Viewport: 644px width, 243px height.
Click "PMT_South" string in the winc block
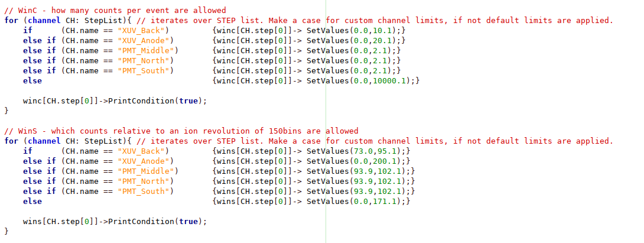[145, 70]
